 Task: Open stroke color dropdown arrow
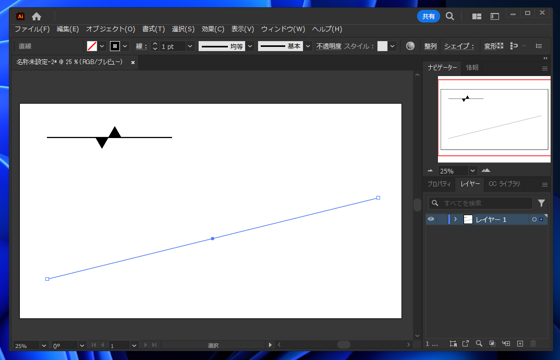(x=125, y=46)
